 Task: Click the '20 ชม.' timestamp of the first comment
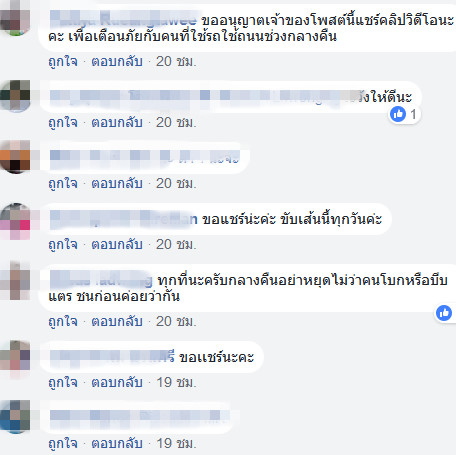click(176, 62)
